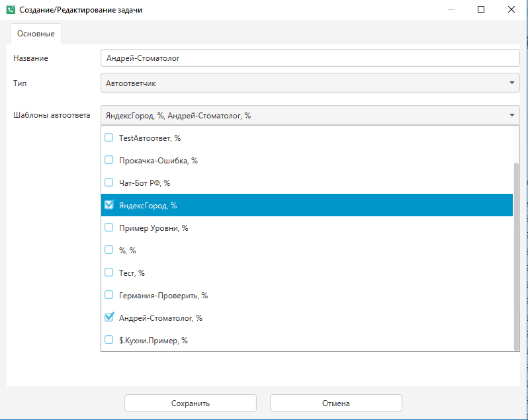Image resolution: width=528 pixels, height=420 pixels.
Task: Check the TestАвтоответ checkbox
Action: pos(109,138)
